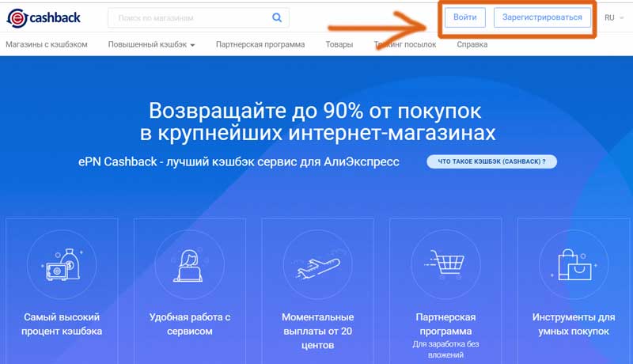Open the Партнерская программа menu item

pos(260,44)
